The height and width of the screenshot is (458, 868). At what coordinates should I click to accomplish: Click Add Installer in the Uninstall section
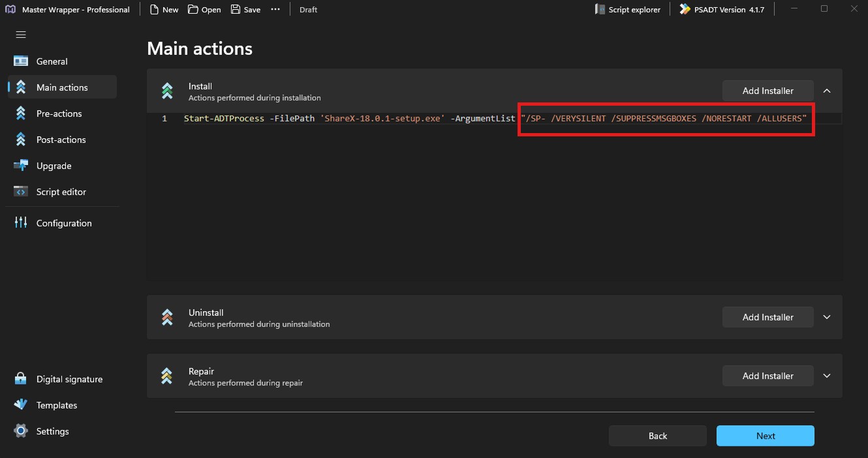(x=767, y=317)
